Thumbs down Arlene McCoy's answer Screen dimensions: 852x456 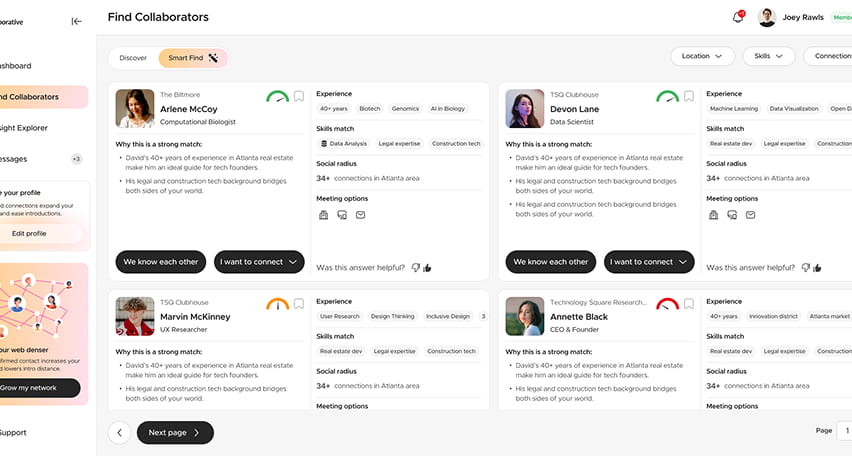click(416, 267)
